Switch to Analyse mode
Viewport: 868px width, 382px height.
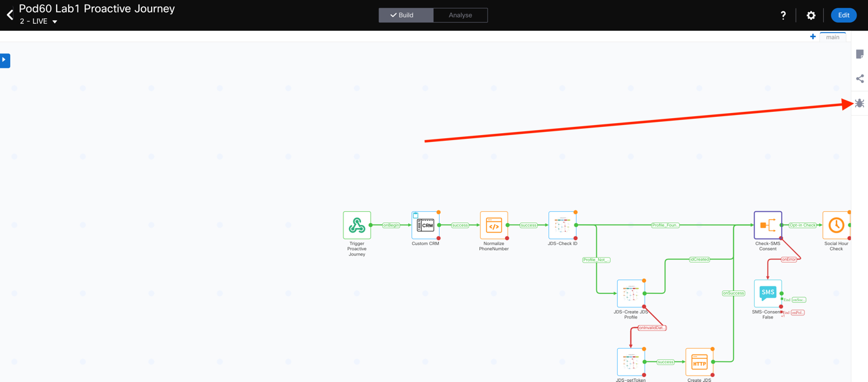tap(460, 15)
